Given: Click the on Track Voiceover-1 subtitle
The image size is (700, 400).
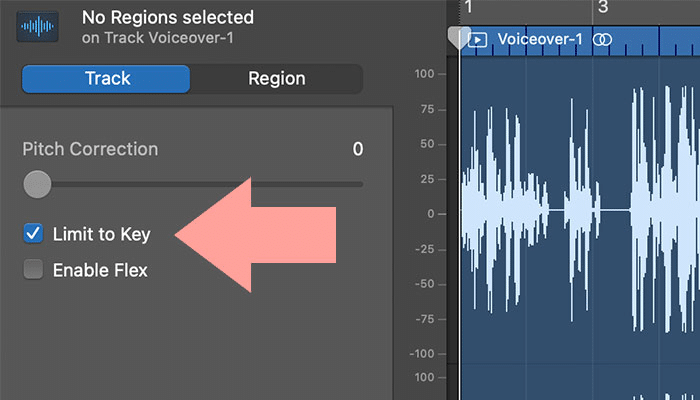Looking at the screenshot, I should pos(158,38).
